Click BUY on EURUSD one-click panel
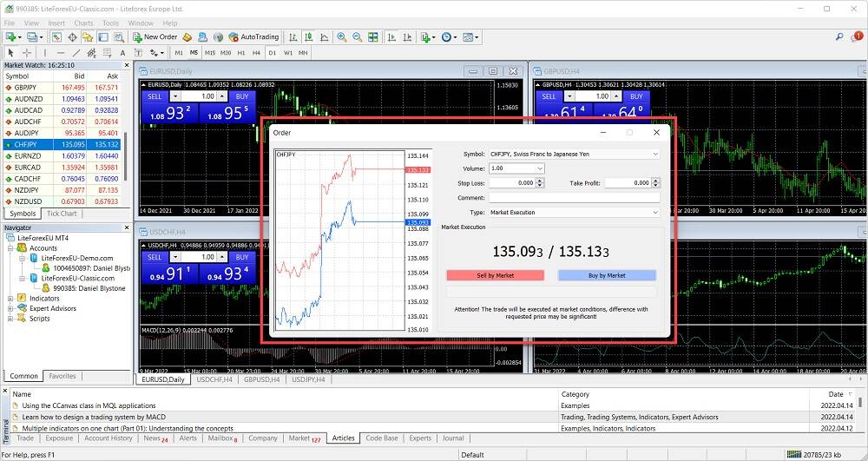868x461 pixels. pyautogui.click(x=242, y=96)
